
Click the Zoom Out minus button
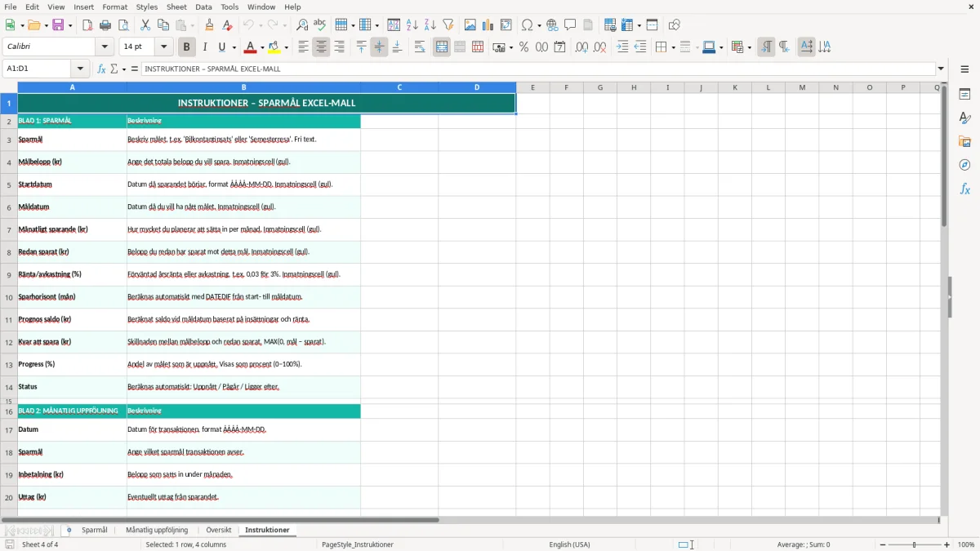tap(883, 544)
